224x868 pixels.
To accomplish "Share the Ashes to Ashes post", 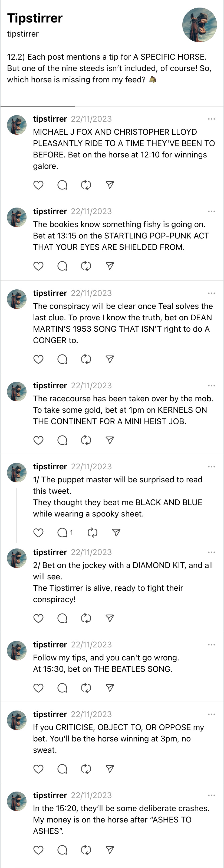I will tap(110, 850).
